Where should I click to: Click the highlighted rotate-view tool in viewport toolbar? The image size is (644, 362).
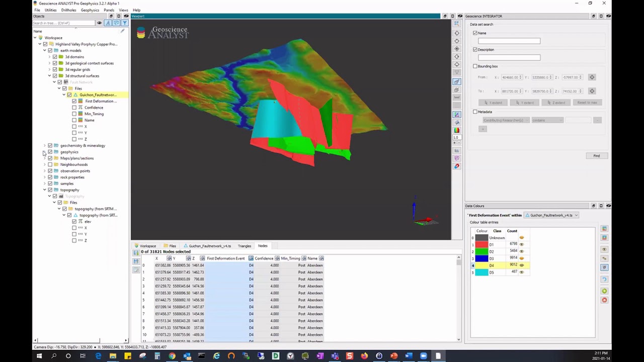click(457, 81)
